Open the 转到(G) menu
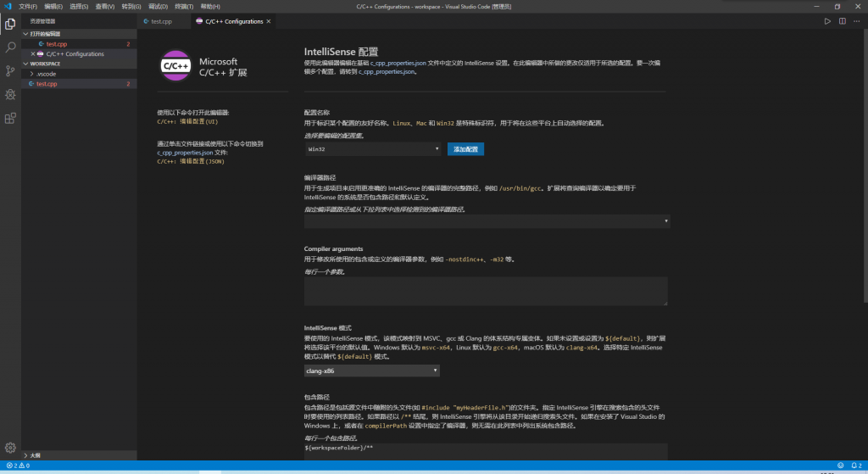The width and height of the screenshot is (868, 474). [131, 7]
